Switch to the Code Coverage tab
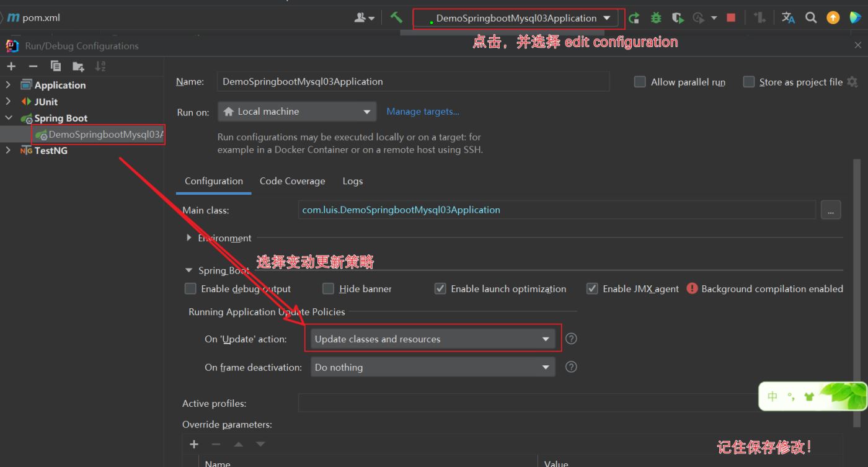This screenshot has width=868, height=467. coord(292,181)
